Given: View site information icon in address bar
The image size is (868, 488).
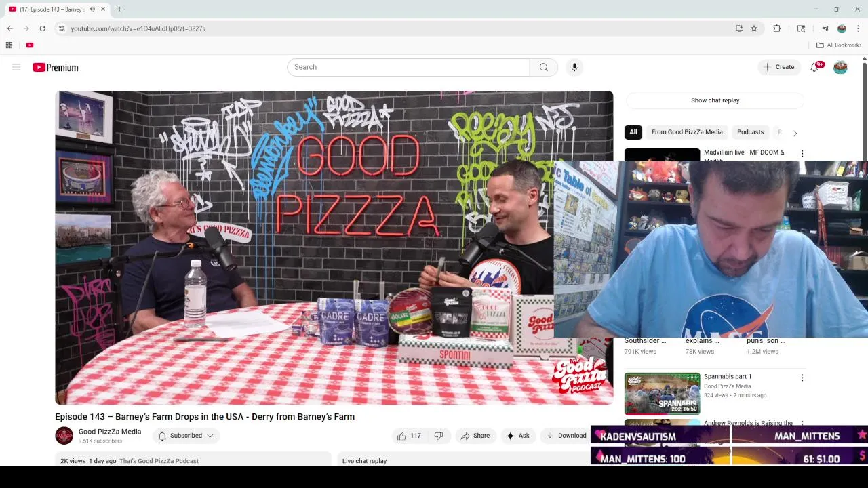Looking at the screenshot, I should [x=62, y=28].
